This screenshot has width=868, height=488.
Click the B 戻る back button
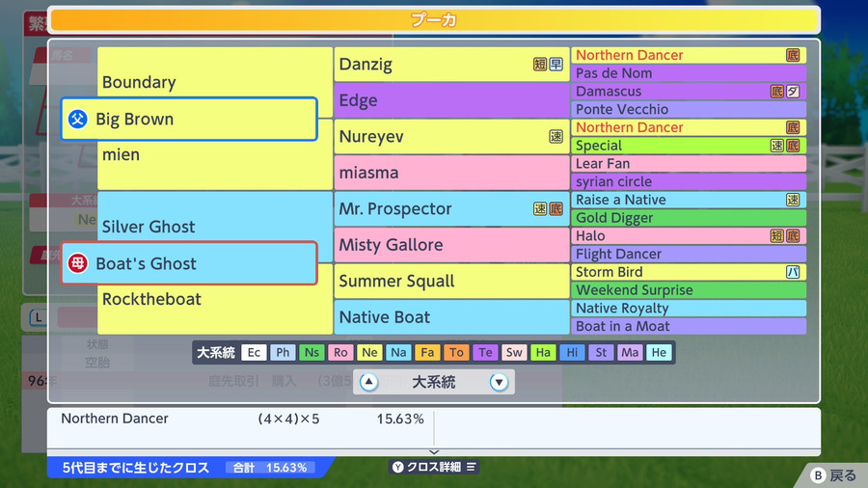point(833,475)
